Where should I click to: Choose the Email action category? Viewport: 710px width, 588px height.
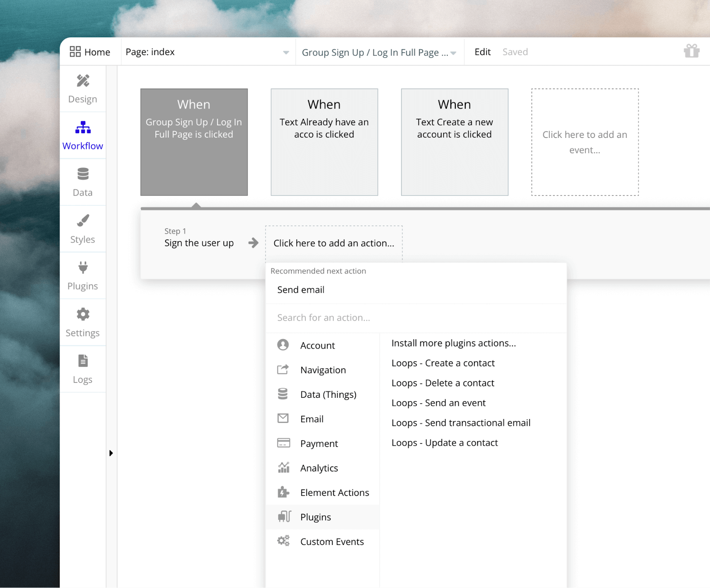pos(312,419)
